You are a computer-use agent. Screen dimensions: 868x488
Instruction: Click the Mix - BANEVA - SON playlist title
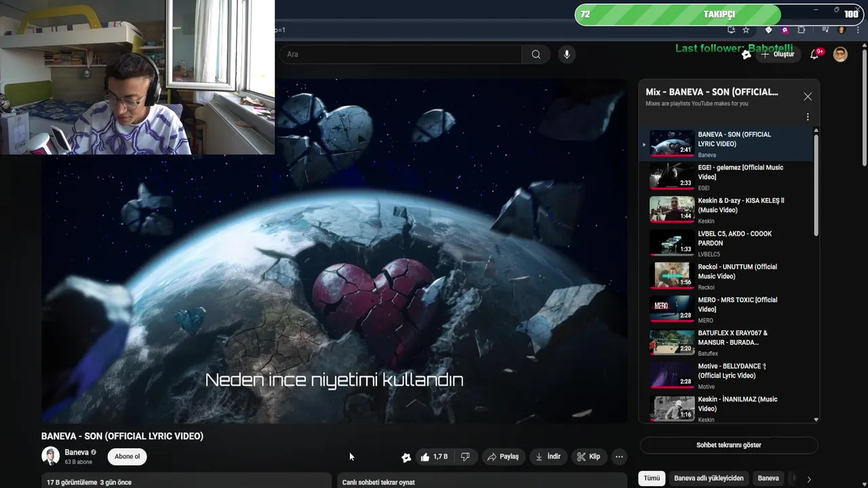pyautogui.click(x=712, y=92)
